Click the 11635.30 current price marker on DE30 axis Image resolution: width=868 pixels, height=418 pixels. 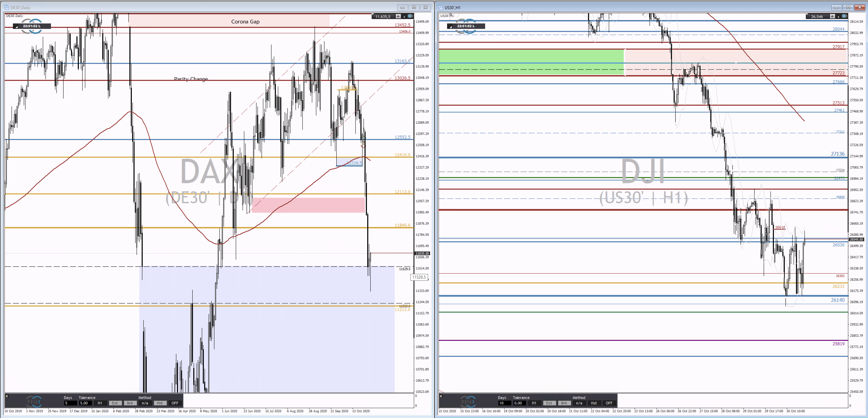click(x=422, y=253)
